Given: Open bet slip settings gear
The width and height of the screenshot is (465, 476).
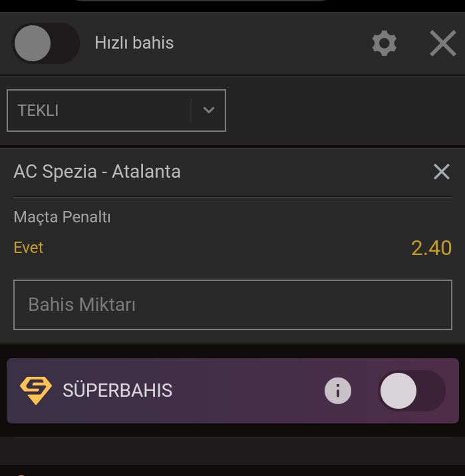Looking at the screenshot, I should tap(384, 43).
